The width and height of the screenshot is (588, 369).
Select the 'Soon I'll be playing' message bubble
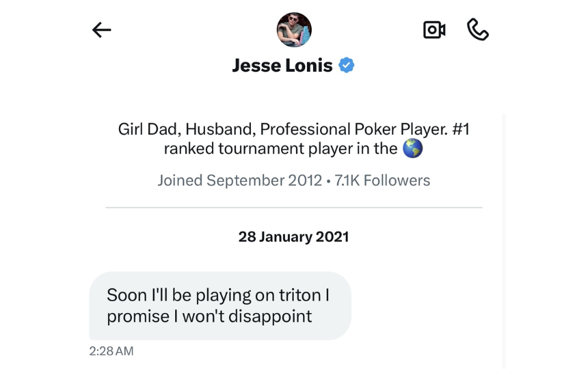pyautogui.click(x=220, y=305)
